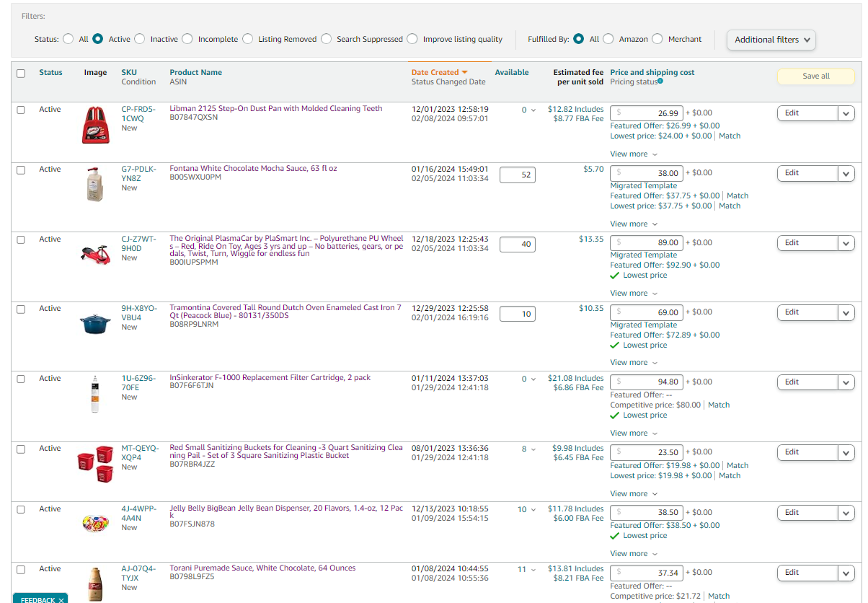Choose the Inactive status radio button

point(140,39)
